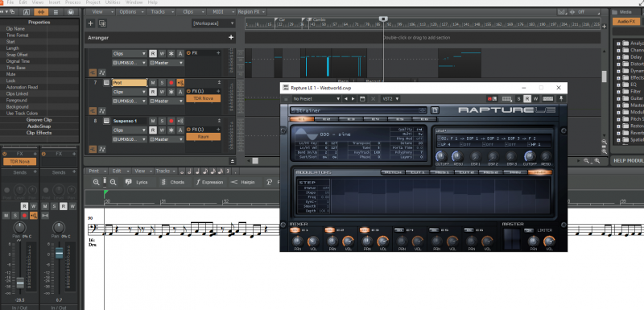The image size is (644, 310).
Task: Add a new track with plus icon
Action: (90, 23)
